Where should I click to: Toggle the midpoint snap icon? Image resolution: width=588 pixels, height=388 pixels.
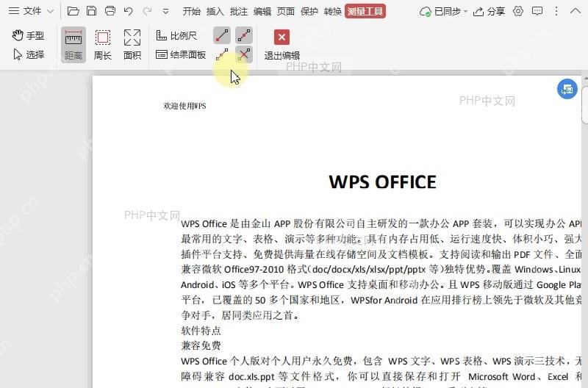pyautogui.click(x=244, y=35)
